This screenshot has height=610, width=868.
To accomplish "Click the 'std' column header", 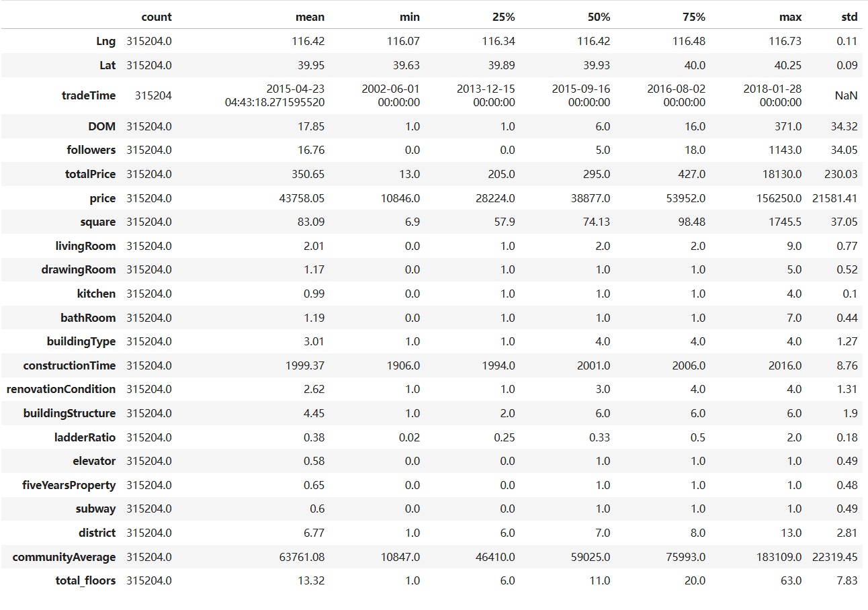I will 849,17.
